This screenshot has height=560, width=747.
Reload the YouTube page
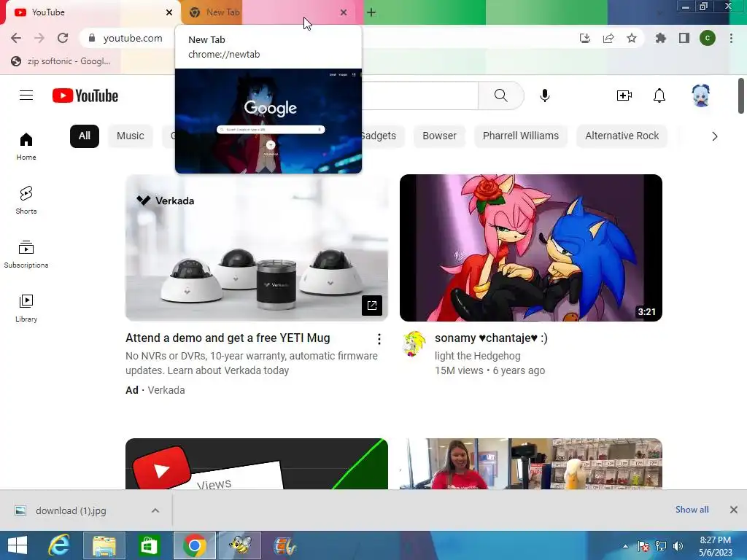coord(63,38)
